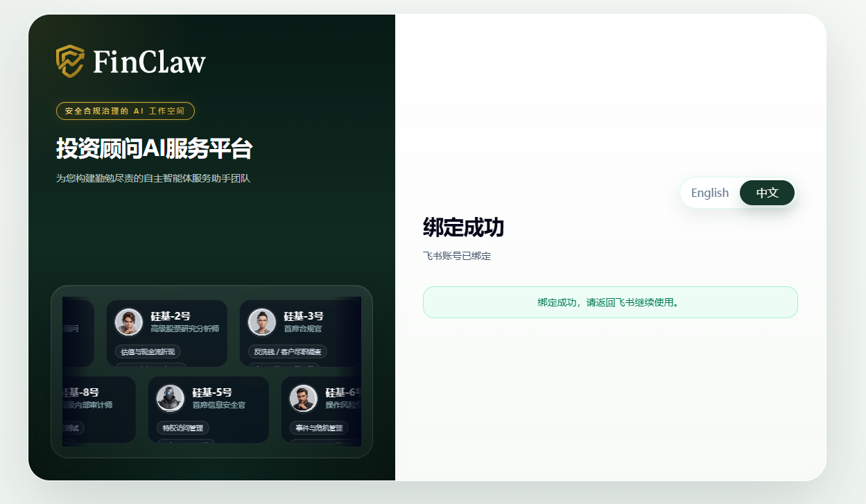Click the 硅基-3号 name label

[x=304, y=317]
